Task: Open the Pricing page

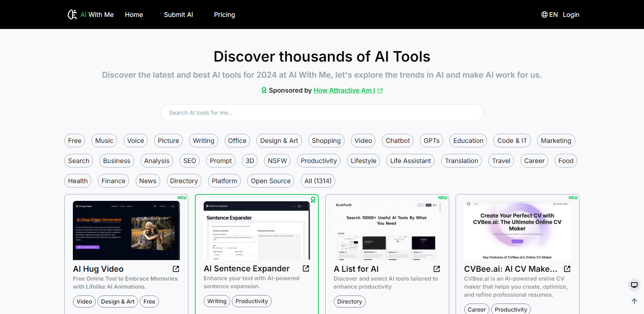Action: (225, 14)
